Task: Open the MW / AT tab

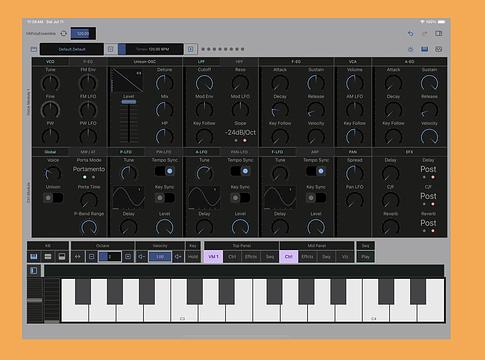Action: tap(88, 152)
